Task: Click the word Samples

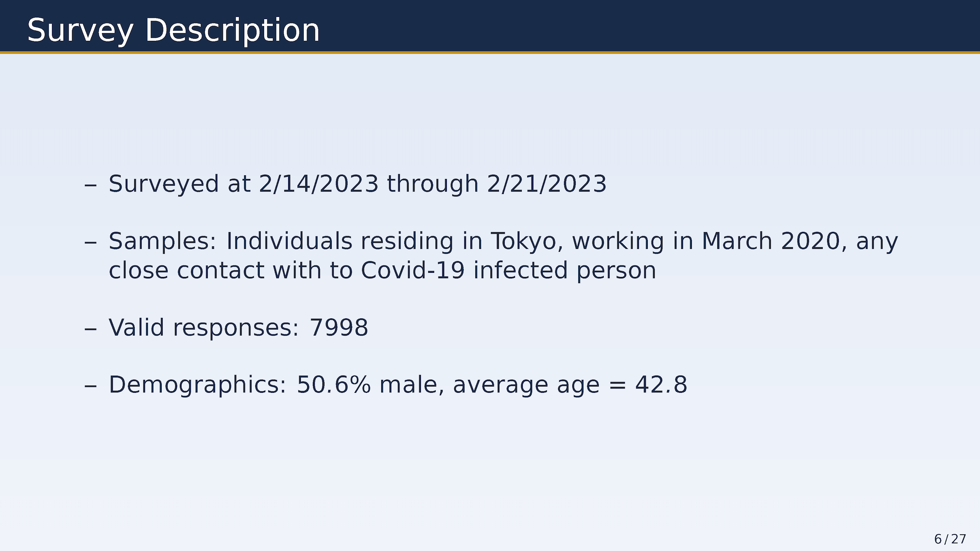Action: [162, 241]
